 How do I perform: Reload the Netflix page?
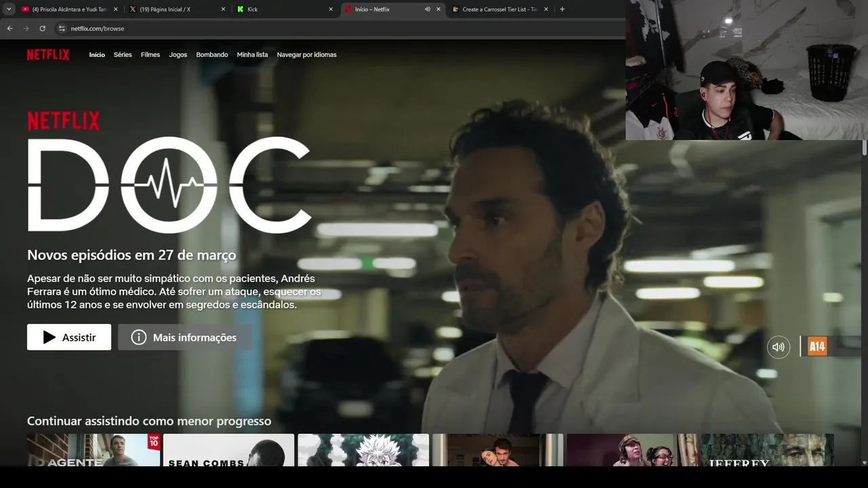click(42, 28)
